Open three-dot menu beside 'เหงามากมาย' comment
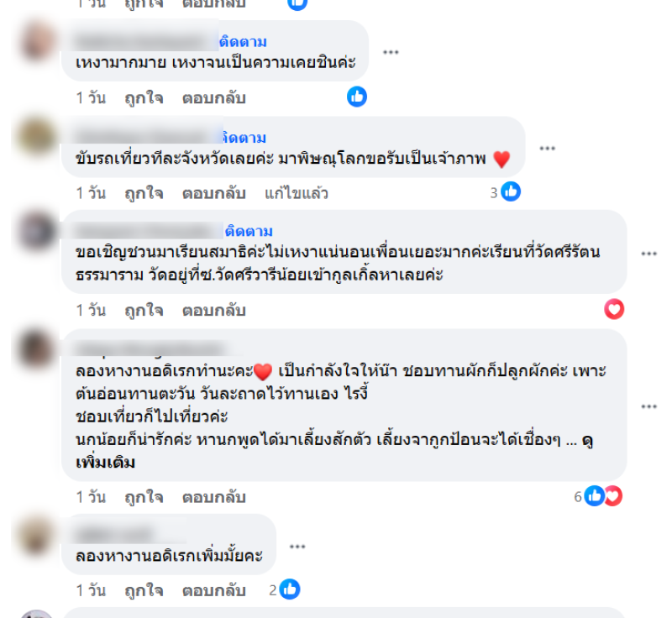The height and width of the screenshot is (618, 672). coord(391,52)
